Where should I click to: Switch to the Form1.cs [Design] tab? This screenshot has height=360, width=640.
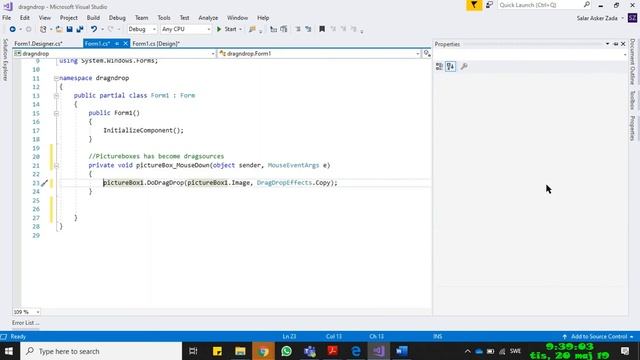point(156,44)
